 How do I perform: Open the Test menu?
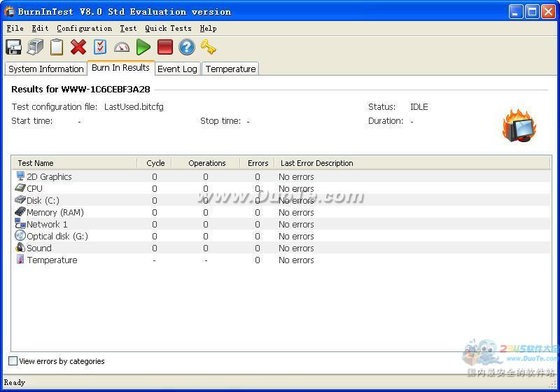coord(128,28)
